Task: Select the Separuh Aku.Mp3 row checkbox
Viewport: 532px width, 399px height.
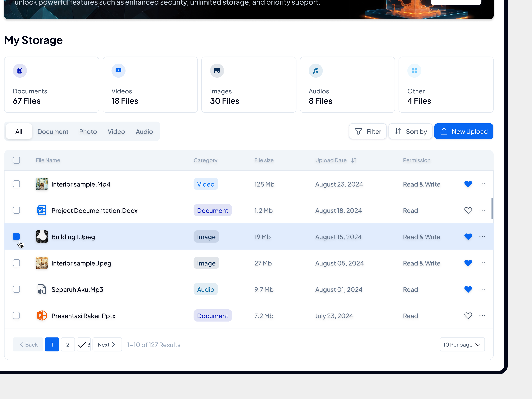Action: coord(16,289)
